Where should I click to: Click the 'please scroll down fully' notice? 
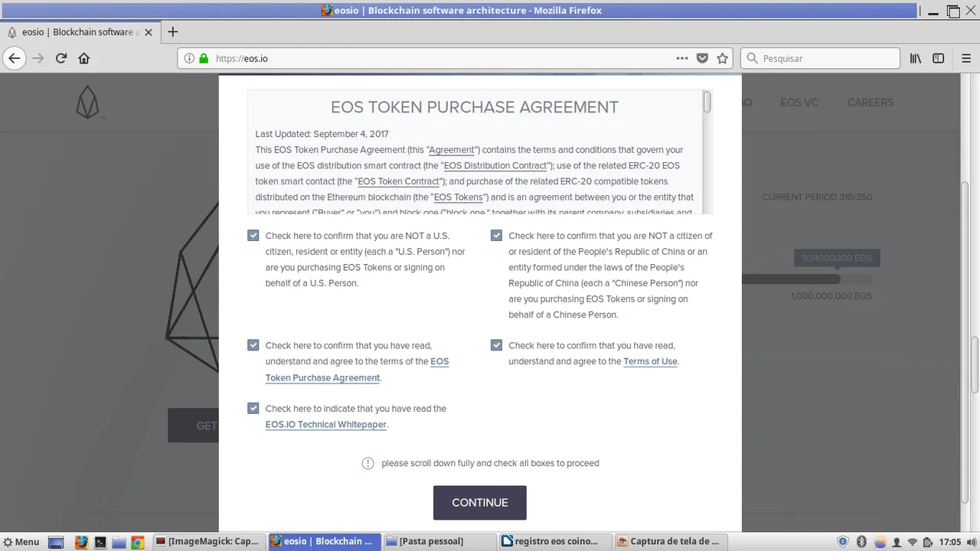(x=491, y=463)
